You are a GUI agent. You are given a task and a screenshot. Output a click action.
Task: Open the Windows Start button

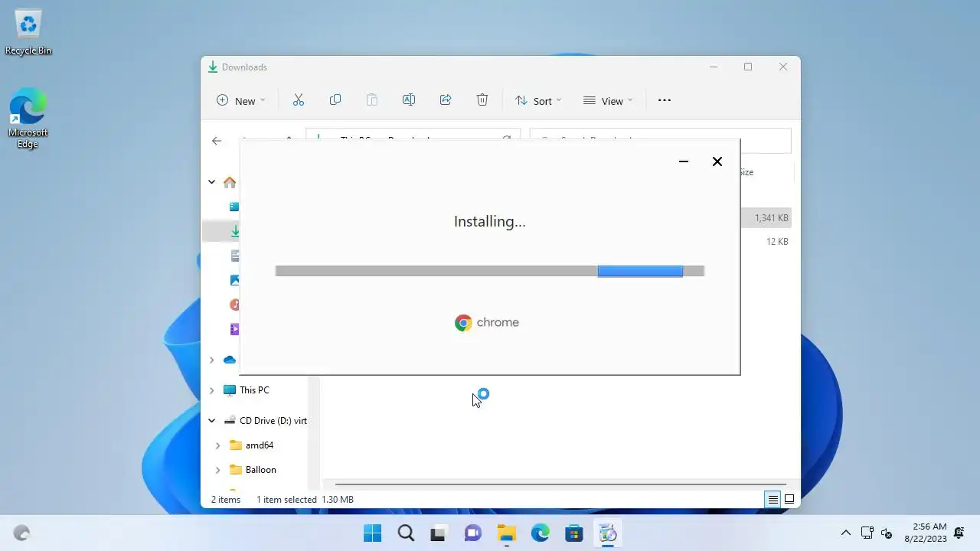click(373, 533)
